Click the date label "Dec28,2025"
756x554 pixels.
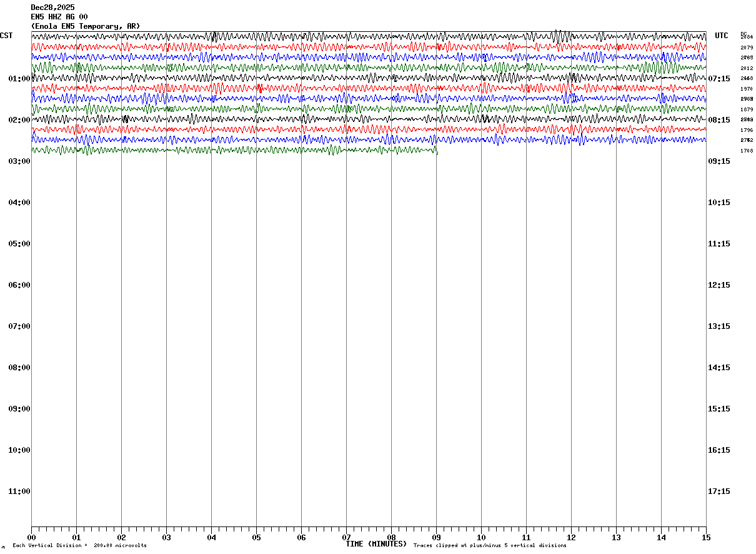click(x=52, y=8)
